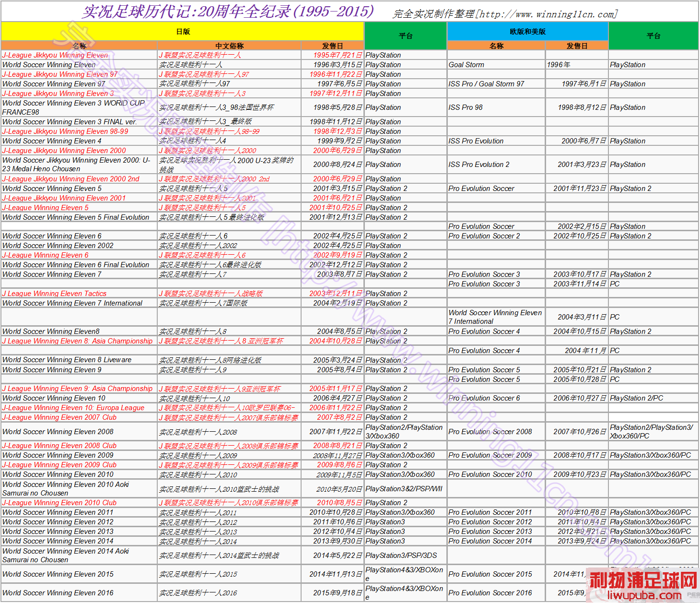
Task: Click the 日版 yellow header cell
Action: pos(182,31)
